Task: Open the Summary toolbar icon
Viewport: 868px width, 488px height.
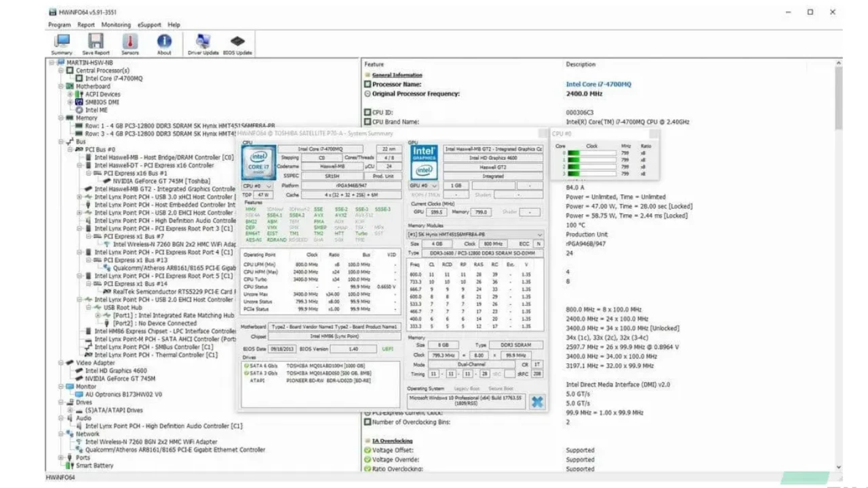Action: (62, 41)
